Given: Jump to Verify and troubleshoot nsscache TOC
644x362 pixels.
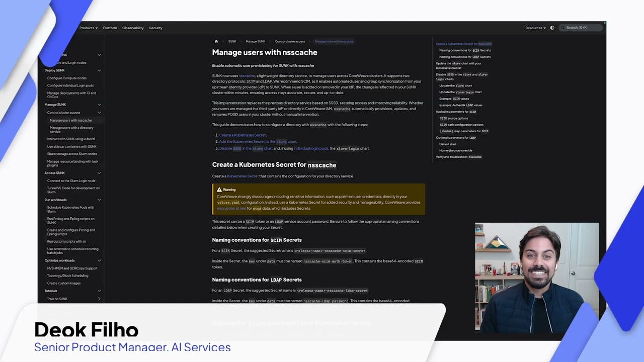Looking at the screenshot, I should click(x=459, y=157).
